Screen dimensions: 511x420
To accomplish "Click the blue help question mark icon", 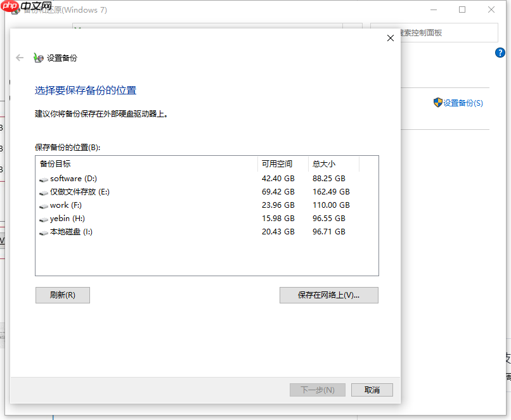I will point(500,53).
